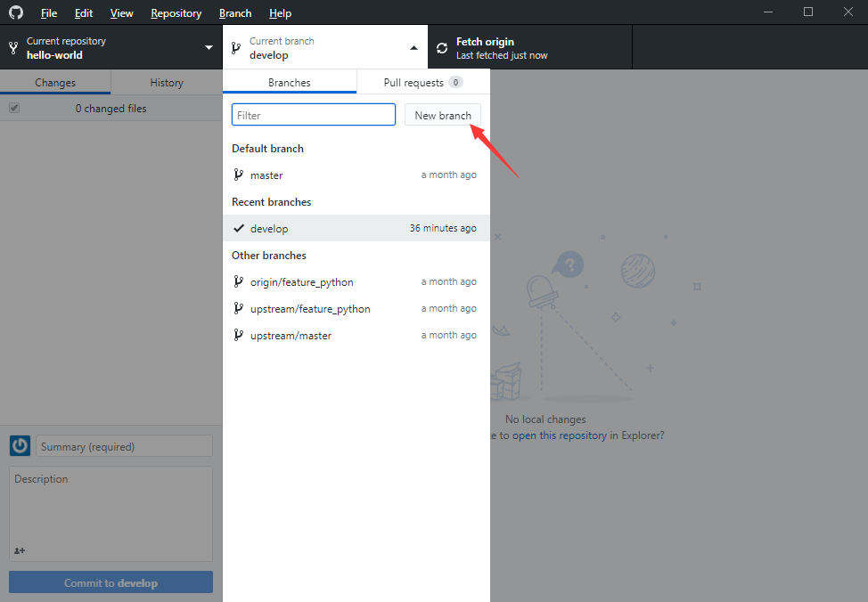Select the Pull requests tab

point(423,82)
